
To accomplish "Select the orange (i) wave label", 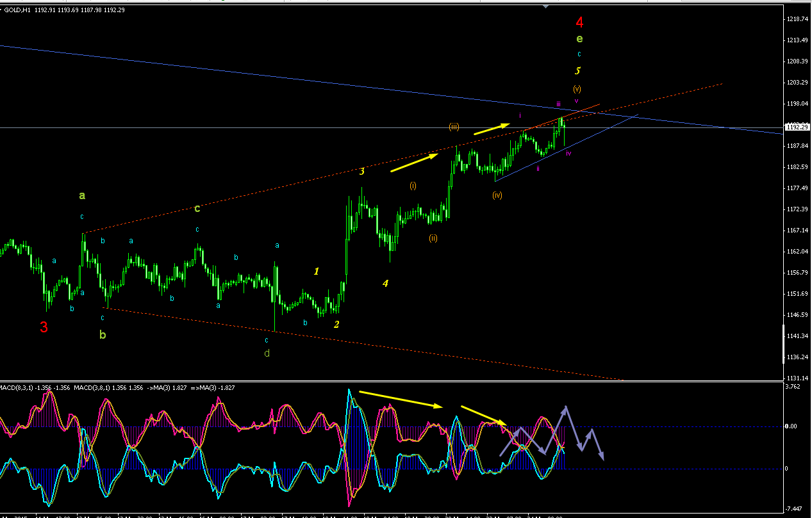I will [x=413, y=186].
